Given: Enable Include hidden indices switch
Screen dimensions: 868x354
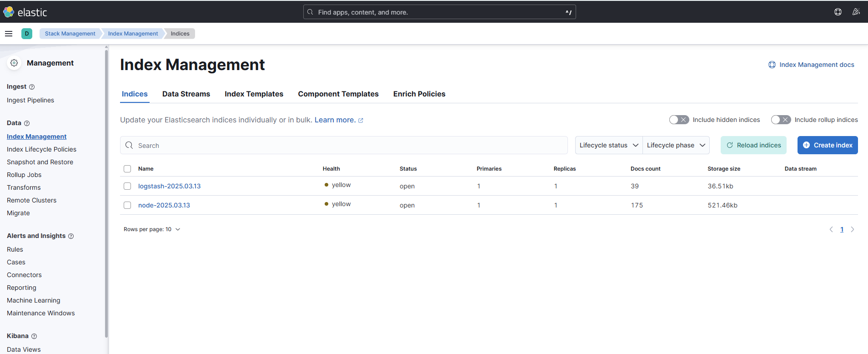Looking at the screenshot, I should click(679, 120).
